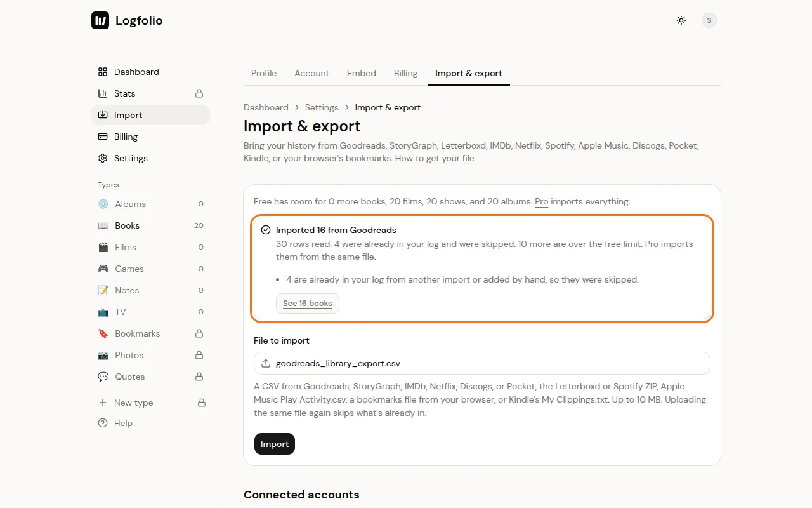This screenshot has height=508, width=812.
Task: Open Dashboard in the sidebar
Action: click(x=150, y=72)
